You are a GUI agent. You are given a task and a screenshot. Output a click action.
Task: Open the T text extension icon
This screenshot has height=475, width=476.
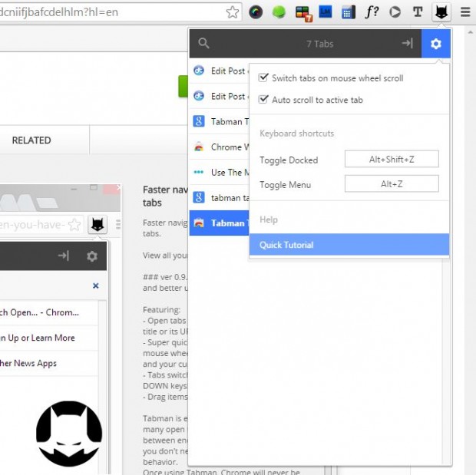pyautogui.click(x=418, y=12)
